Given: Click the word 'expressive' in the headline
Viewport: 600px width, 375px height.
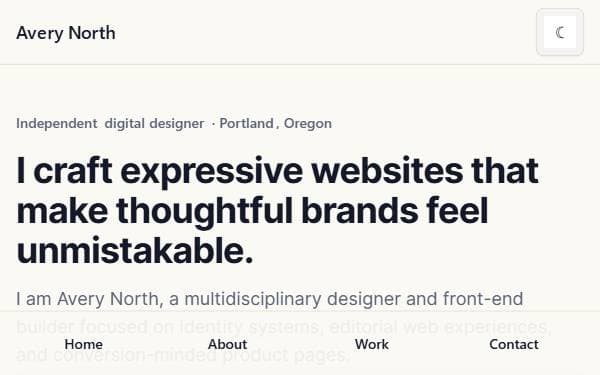Looking at the screenshot, I should [x=212, y=171].
